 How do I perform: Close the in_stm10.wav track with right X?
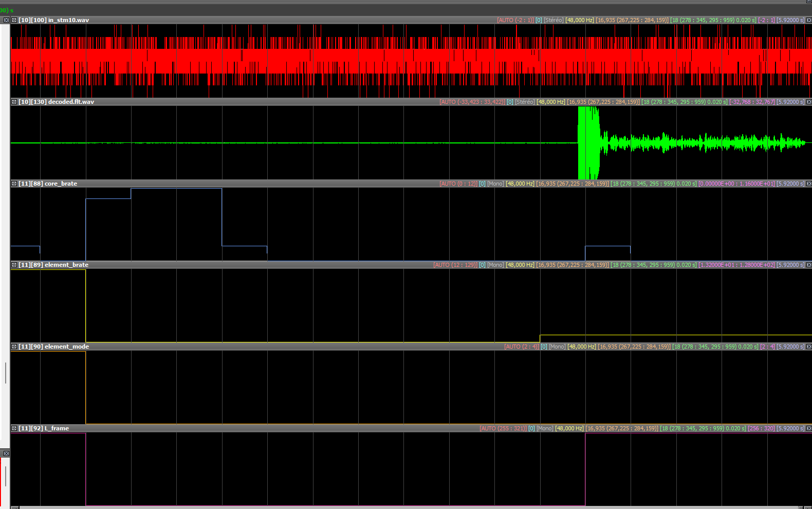tap(808, 20)
